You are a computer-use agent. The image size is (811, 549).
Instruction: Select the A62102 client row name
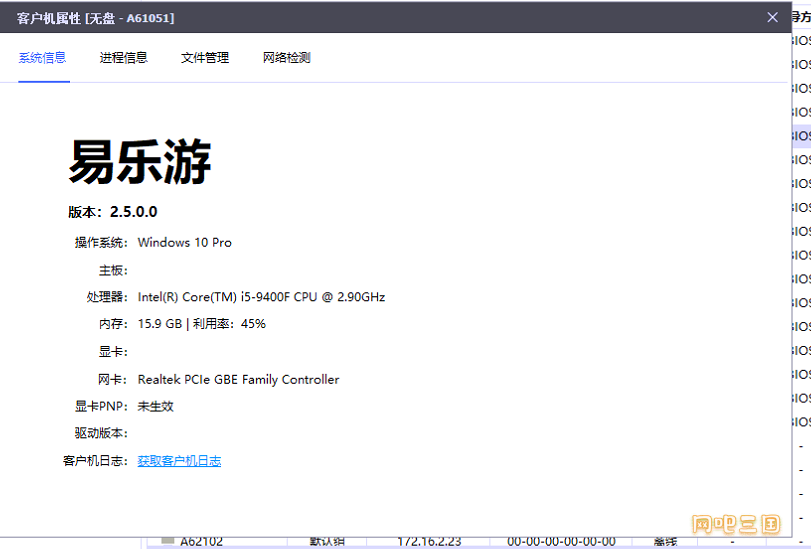[x=201, y=542]
